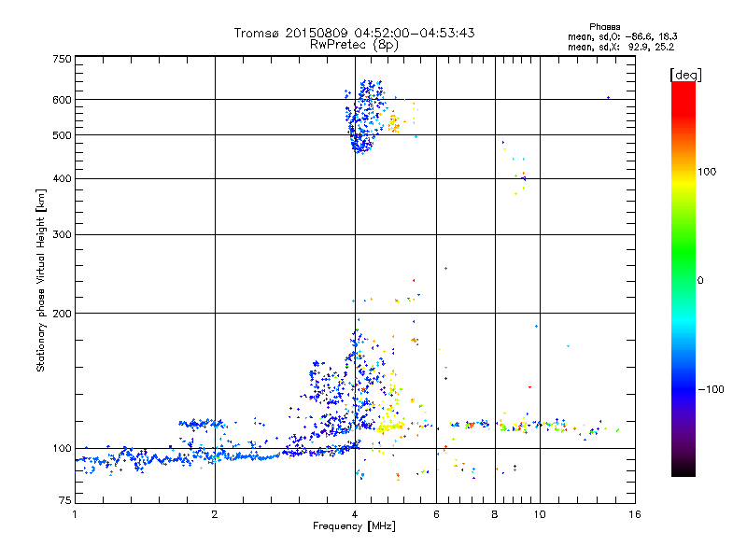Image resolution: width=747 pixels, height=560 pixels.
Task: Click x-axis tick label '8'
Action: 495,514
